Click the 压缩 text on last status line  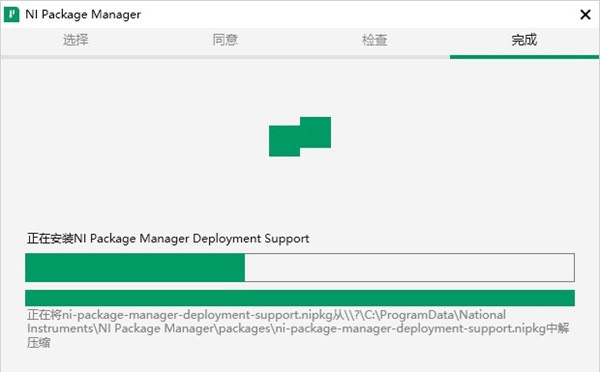click(38, 343)
